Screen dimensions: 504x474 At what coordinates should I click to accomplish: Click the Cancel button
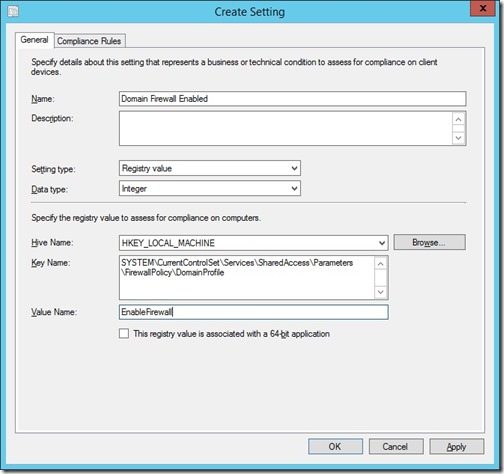coord(396,446)
